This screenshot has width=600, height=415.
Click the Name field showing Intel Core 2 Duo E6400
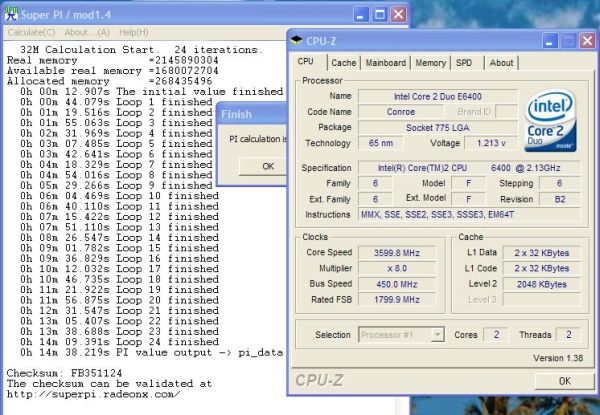tap(438, 96)
